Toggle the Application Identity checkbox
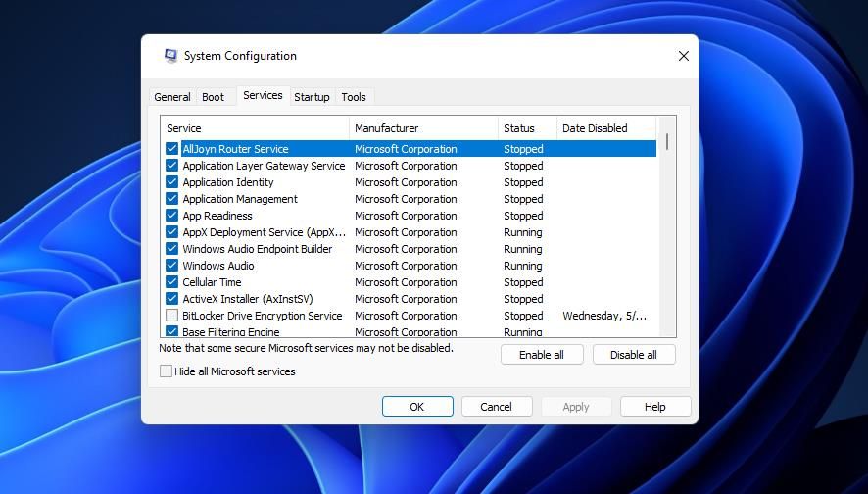 point(171,182)
